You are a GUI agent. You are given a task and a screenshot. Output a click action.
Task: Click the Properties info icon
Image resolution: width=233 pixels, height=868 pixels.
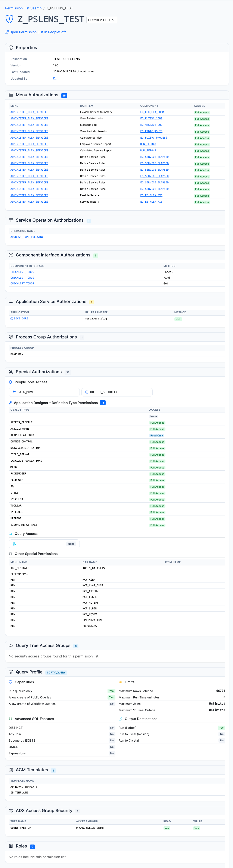[11, 48]
